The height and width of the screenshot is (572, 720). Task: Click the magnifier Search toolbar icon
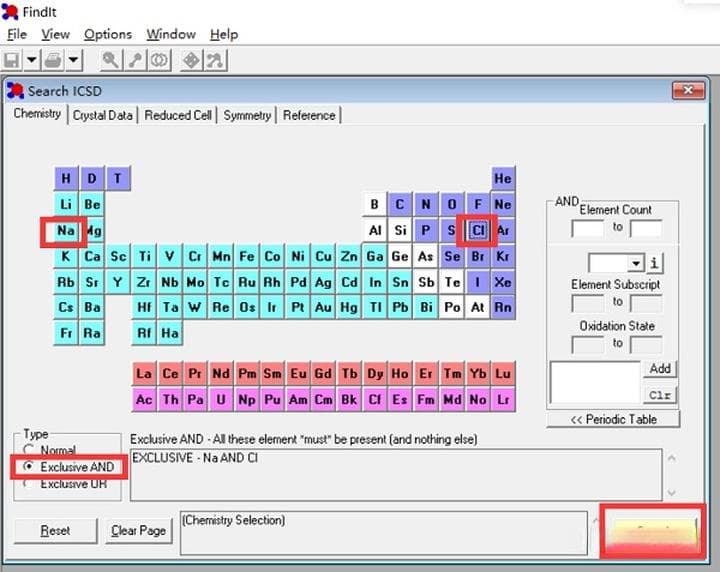[x=111, y=61]
